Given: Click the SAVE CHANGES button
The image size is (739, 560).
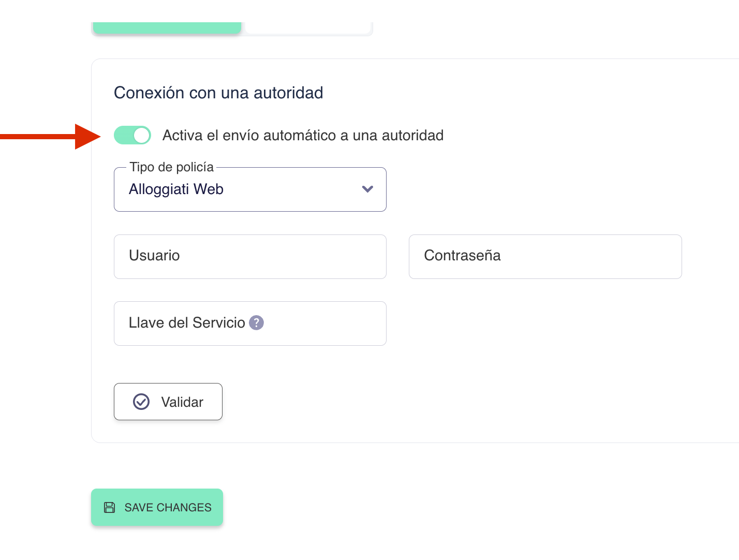Looking at the screenshot, I should pos(157,507).
